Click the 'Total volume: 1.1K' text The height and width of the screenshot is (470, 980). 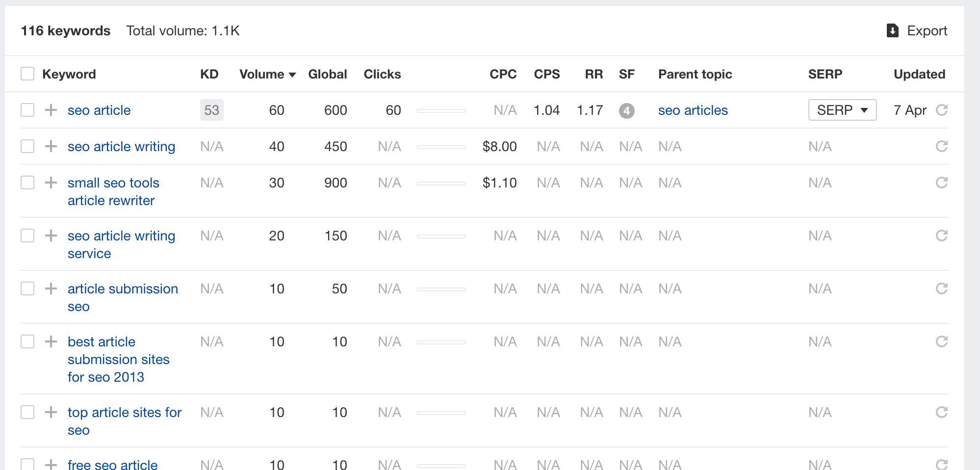[183, 31]
